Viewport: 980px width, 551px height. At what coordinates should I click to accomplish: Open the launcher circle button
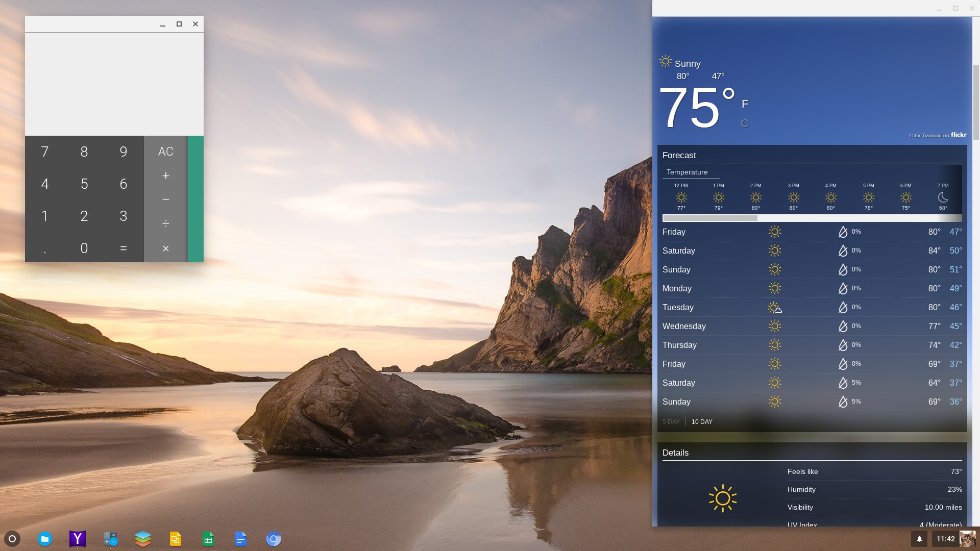coord(12,539)
